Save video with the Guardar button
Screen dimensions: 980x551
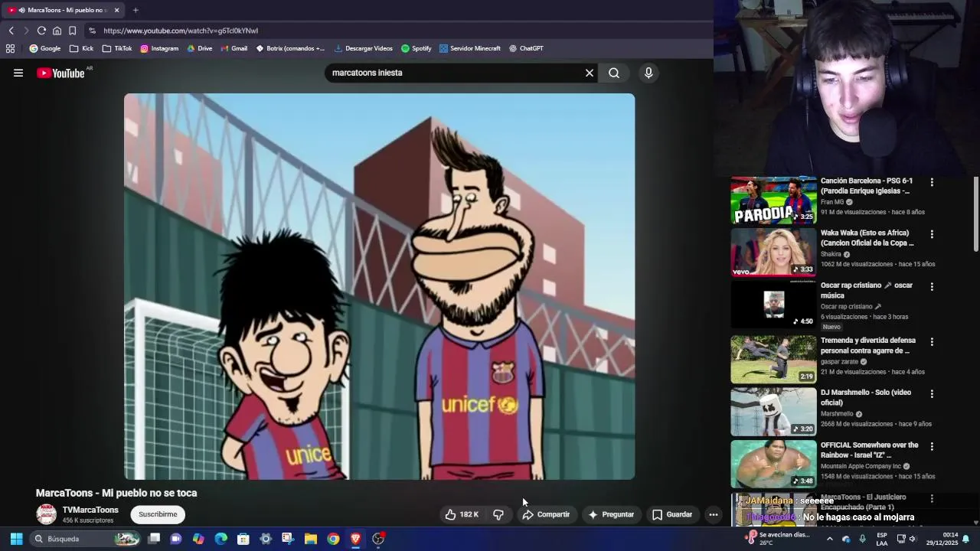(672, 514)
